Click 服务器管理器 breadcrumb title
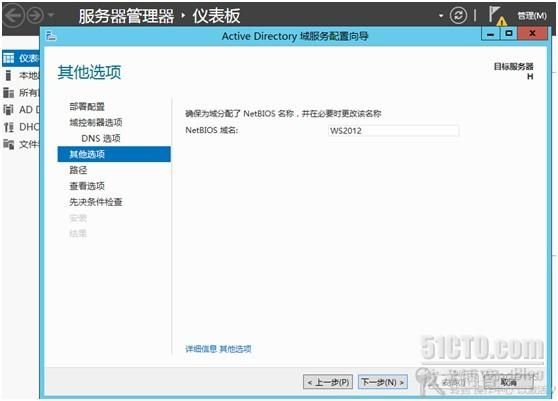The width and height of the screenshot is (558, 401). tap(126, 16)
